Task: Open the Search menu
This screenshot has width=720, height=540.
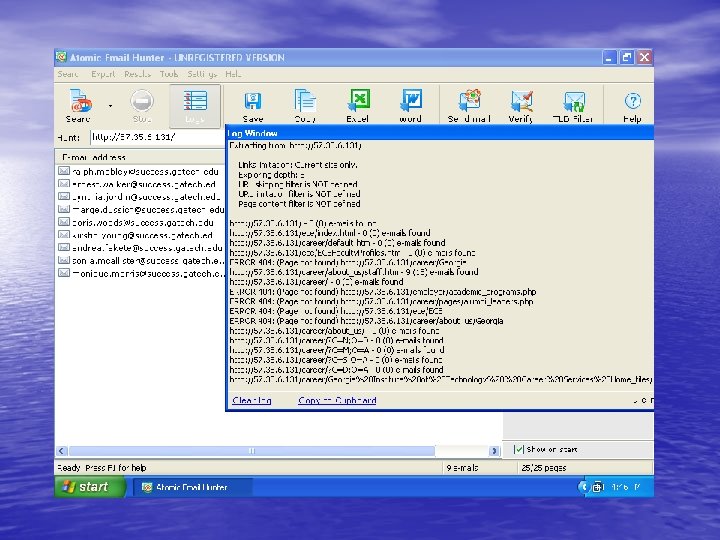Action: click(x=68, y=74)
